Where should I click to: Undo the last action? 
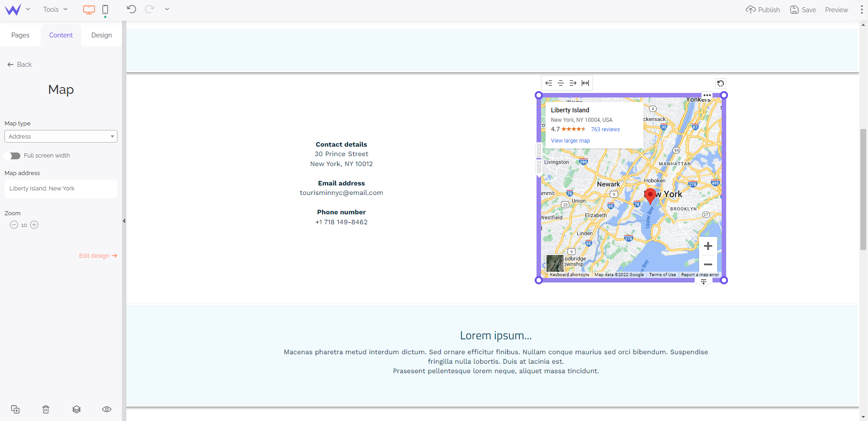coord(131,9)
